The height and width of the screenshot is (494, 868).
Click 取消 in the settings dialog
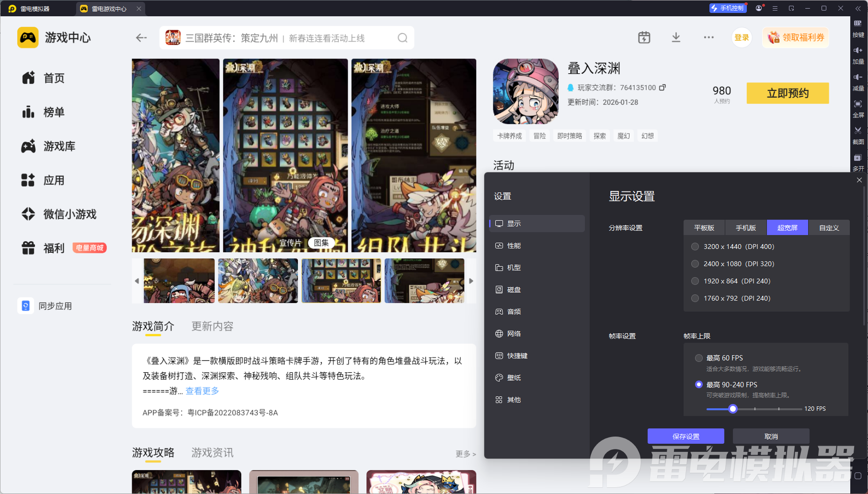click(771, 437)
